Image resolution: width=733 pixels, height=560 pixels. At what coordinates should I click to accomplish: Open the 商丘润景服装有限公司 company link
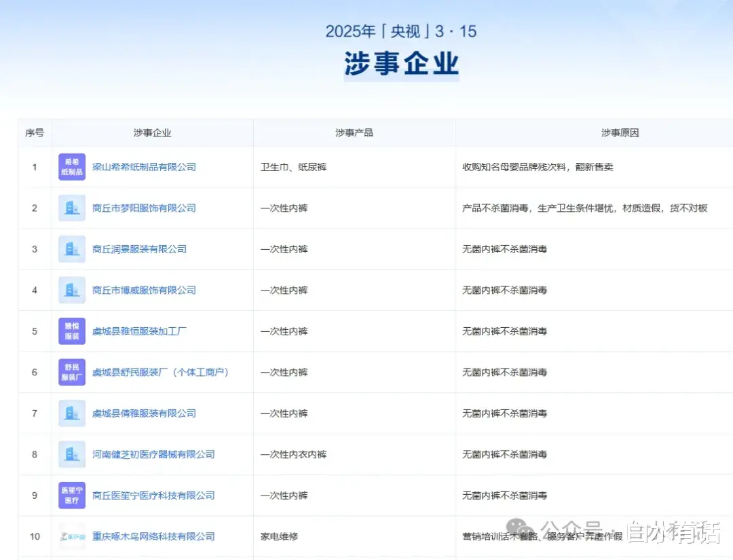(x=139, y=249)
